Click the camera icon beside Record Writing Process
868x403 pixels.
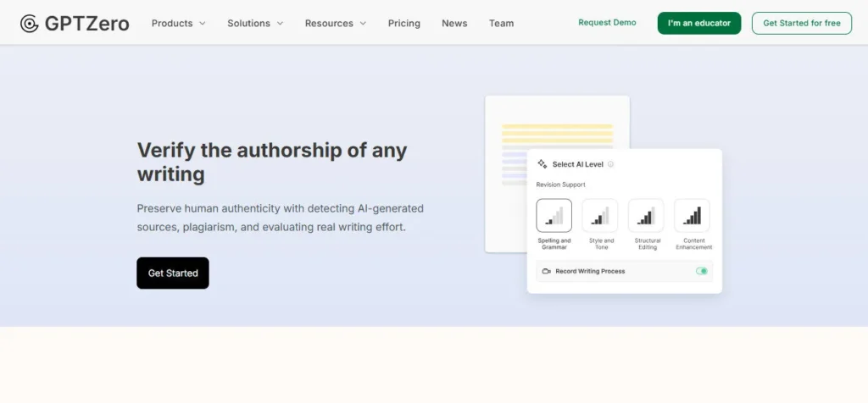547,272
